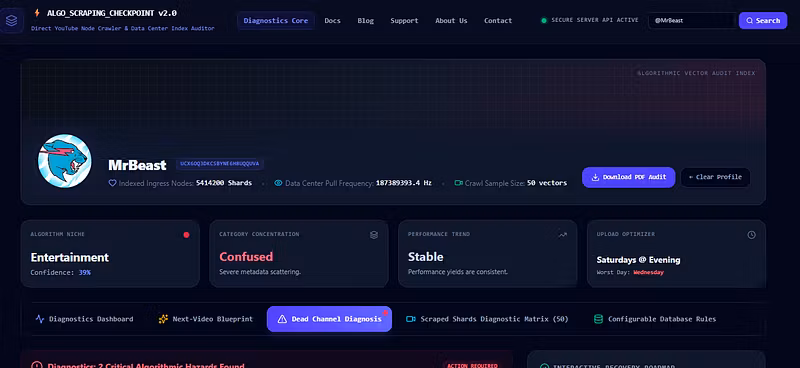The width and height of the screenshot is (800, 368).
Task: Click the 50 vectors value
Action: [x=547, y=183]
